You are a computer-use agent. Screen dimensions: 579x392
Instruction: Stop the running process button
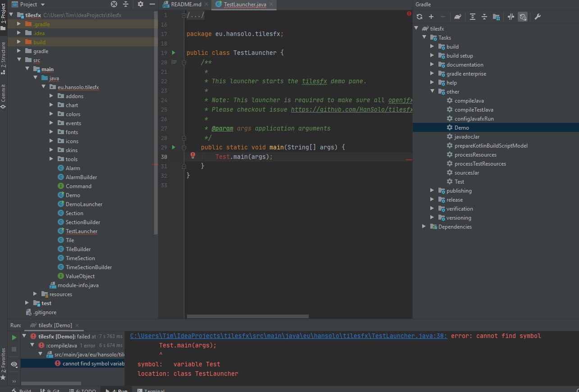click(14, 349)
